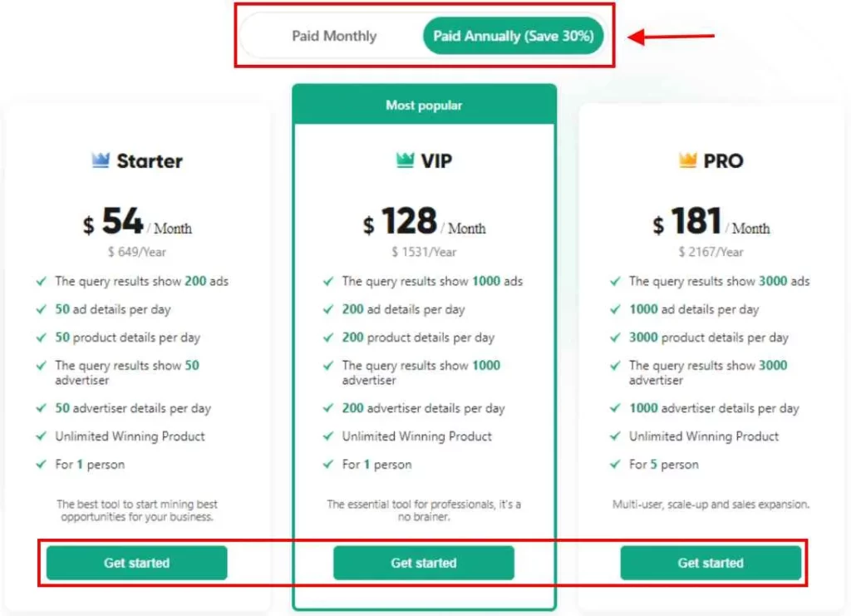Click the Multi-user scale-up description under PRO
Image resolution: width=851 pixels, height=616 pixels.
pos(711,504)
